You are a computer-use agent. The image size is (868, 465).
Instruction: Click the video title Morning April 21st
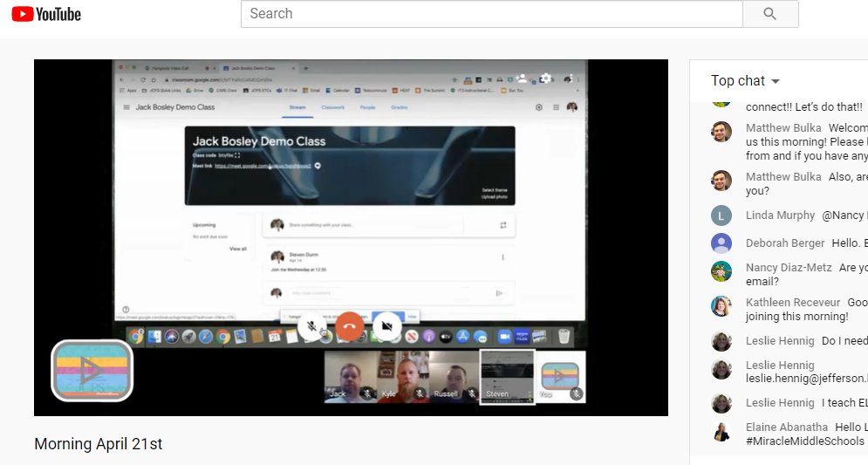[99, 444]
